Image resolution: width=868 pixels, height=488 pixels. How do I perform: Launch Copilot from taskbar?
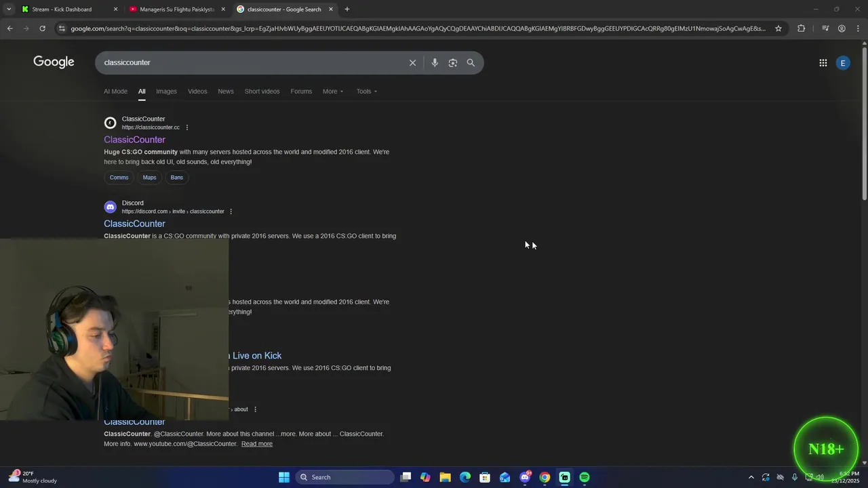[x=425, y=477]
